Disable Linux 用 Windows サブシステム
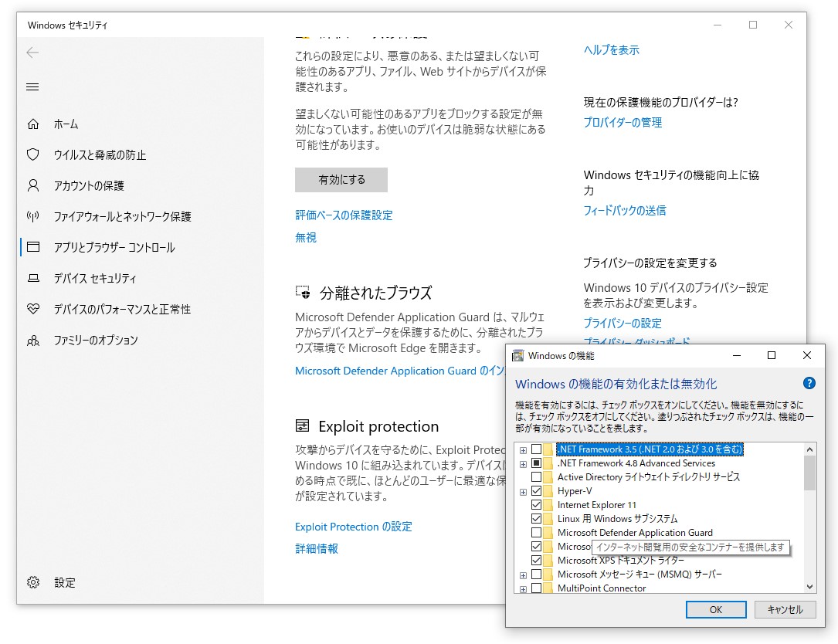Screen dimensions: 838x644 point(536,518)
